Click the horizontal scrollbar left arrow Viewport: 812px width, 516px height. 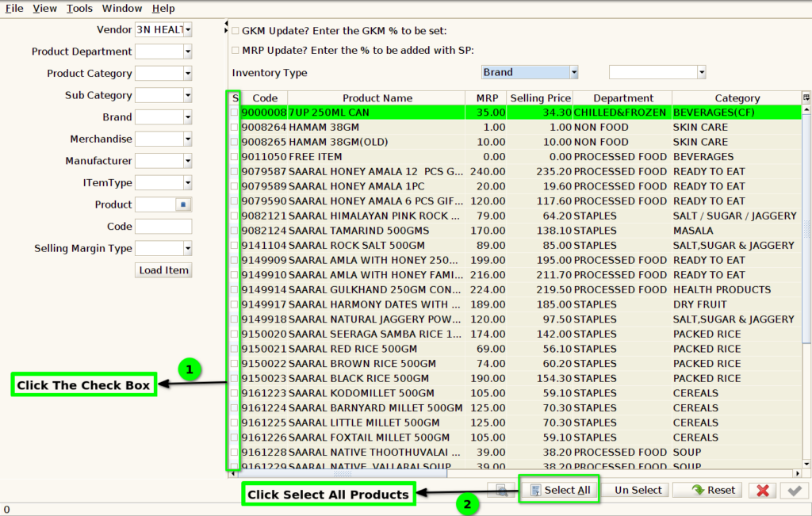234,473
